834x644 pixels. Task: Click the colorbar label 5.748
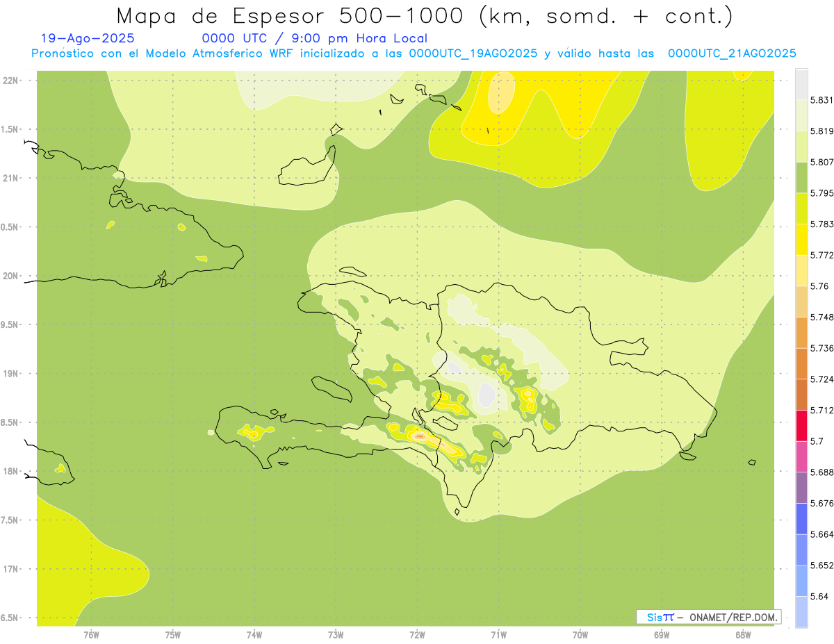822,317
